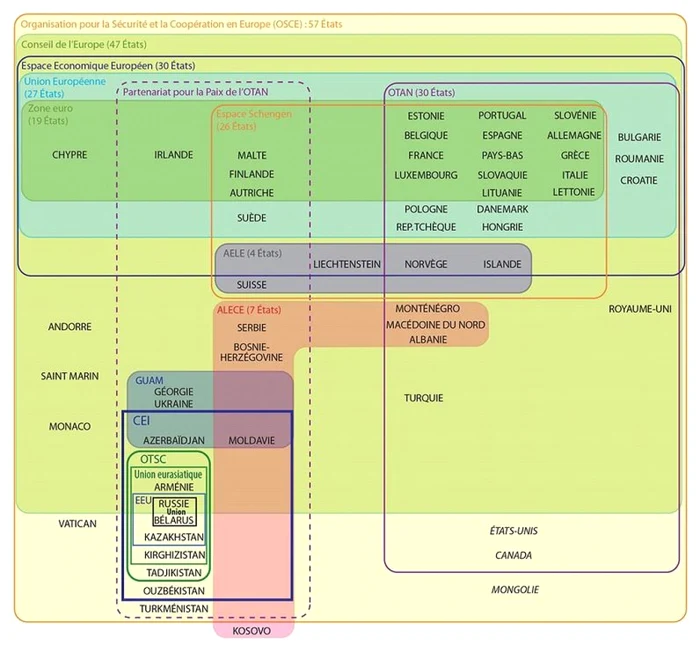The image size is (700, 647).
Task: Click NORVÈGE in the AELE box
Action: [426, 264]
